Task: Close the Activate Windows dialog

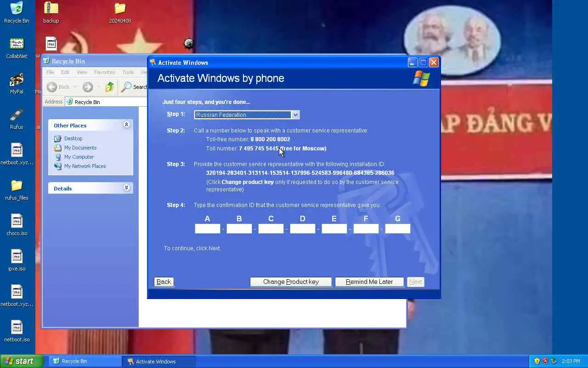Action: point(434,62)
